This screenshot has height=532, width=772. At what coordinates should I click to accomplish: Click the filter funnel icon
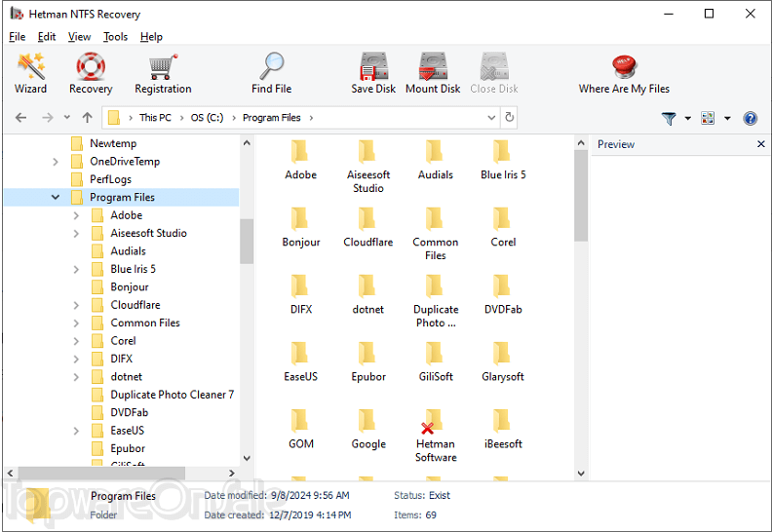click(x=669, y=118)
